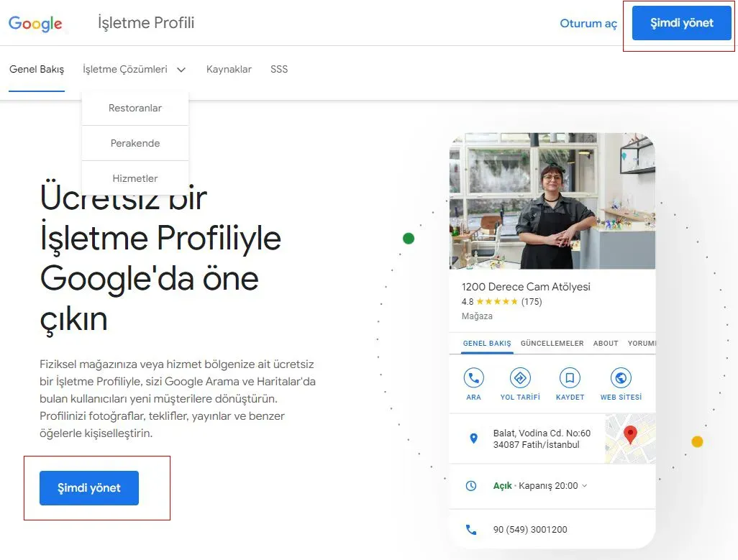Click the clock icon next to Açık

(x=471, y=486)
